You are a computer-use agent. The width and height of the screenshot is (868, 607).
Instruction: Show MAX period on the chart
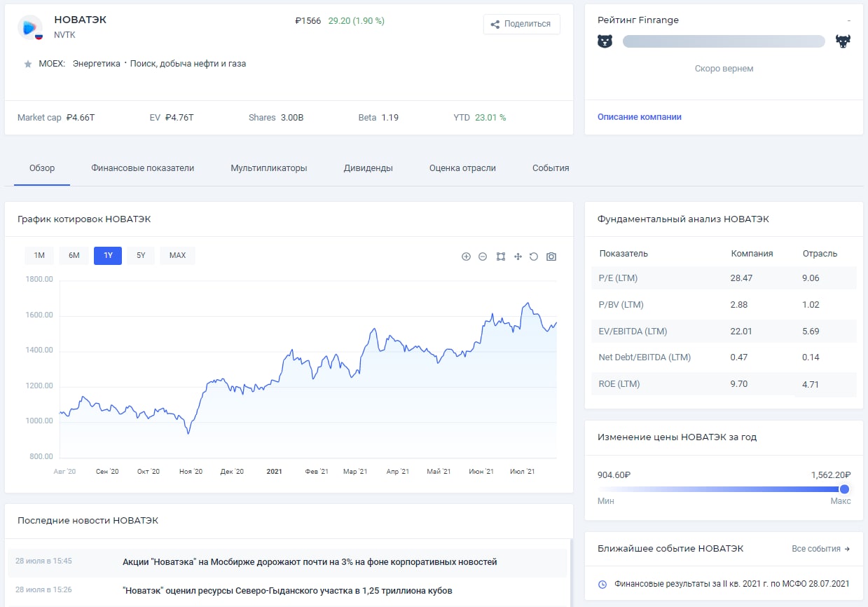tap(177, 256)
